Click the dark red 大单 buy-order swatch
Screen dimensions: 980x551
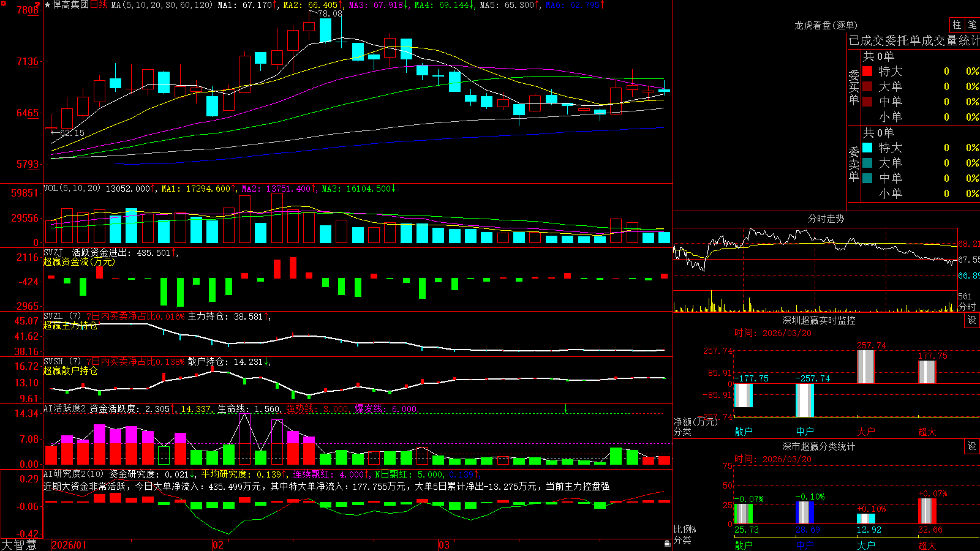coord(867,86)
